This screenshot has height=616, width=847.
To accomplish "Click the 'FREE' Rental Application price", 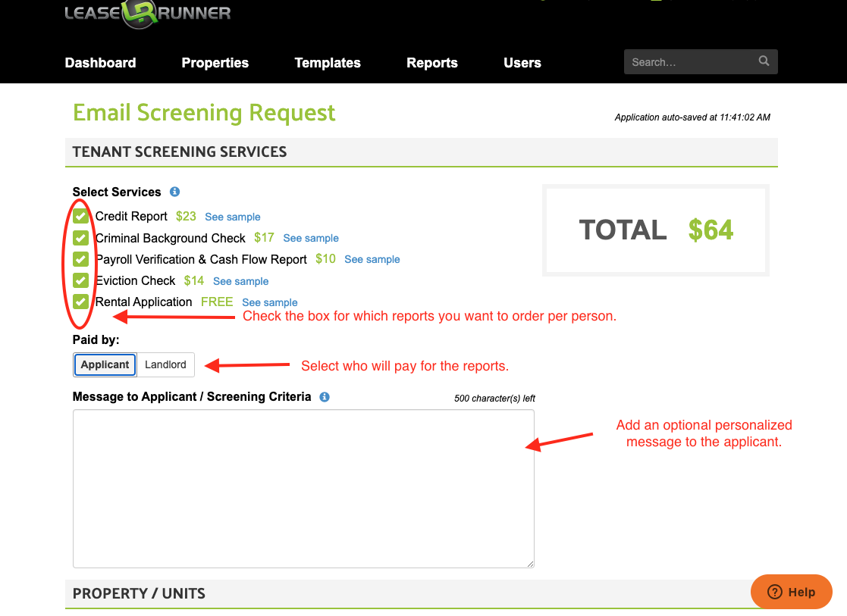I will click(x=217, y=302).
